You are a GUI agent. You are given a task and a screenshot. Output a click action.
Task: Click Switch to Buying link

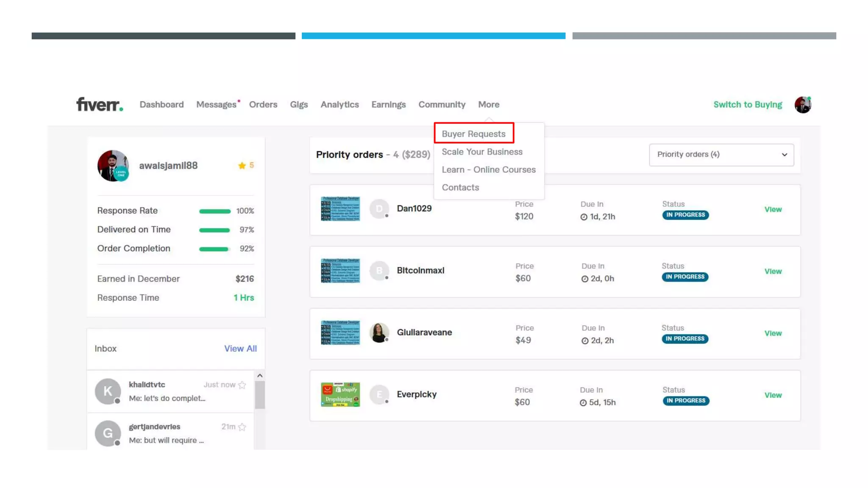point(748,105)
